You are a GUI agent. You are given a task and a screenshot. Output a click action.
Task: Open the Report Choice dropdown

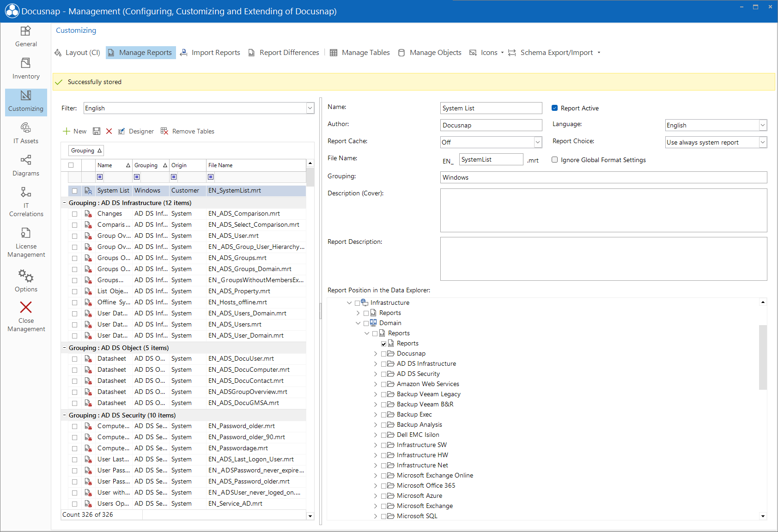click(763, 142)
